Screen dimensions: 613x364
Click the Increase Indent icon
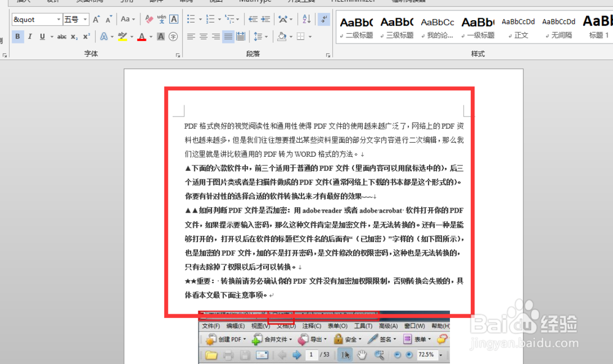(x=265, y=19)
